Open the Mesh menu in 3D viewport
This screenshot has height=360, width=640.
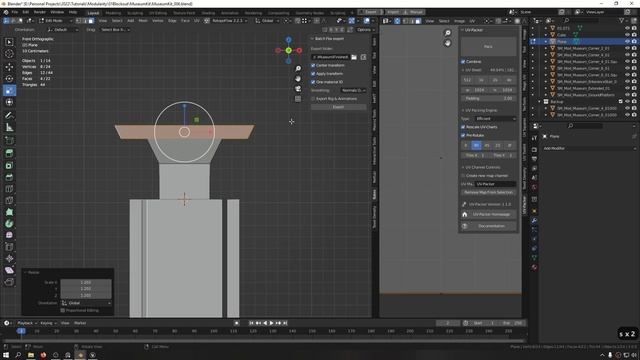(x=143, y=20)
